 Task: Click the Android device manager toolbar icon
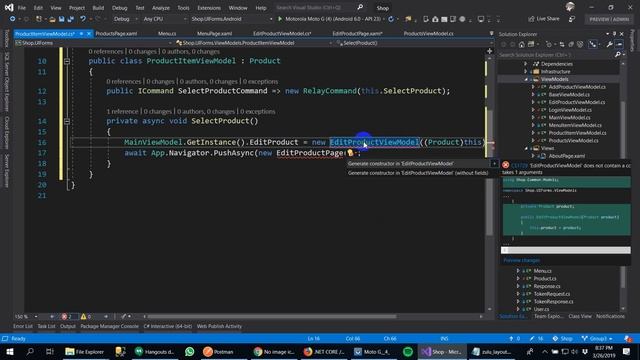[x=426, y=19]
